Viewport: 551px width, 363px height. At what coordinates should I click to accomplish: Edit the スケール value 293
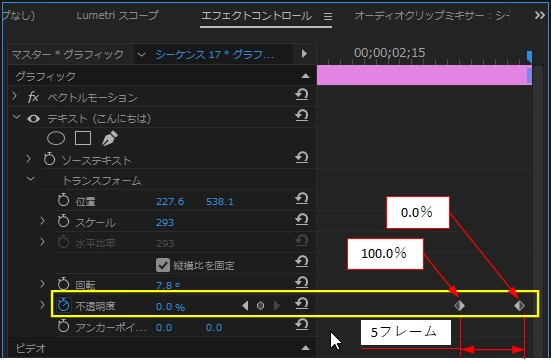(x=165, y=222)
